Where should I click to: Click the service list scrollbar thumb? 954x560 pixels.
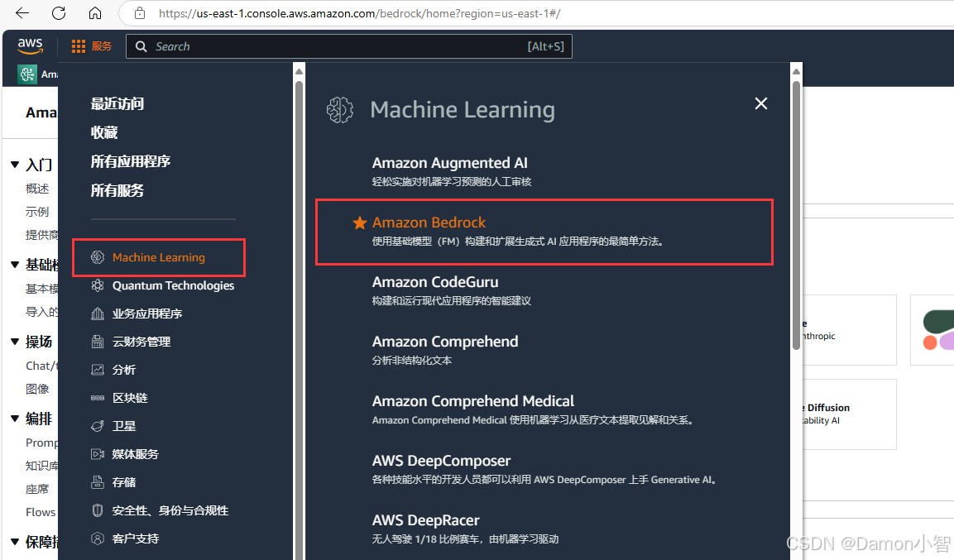pyautogui.click(x=797, y=215)
